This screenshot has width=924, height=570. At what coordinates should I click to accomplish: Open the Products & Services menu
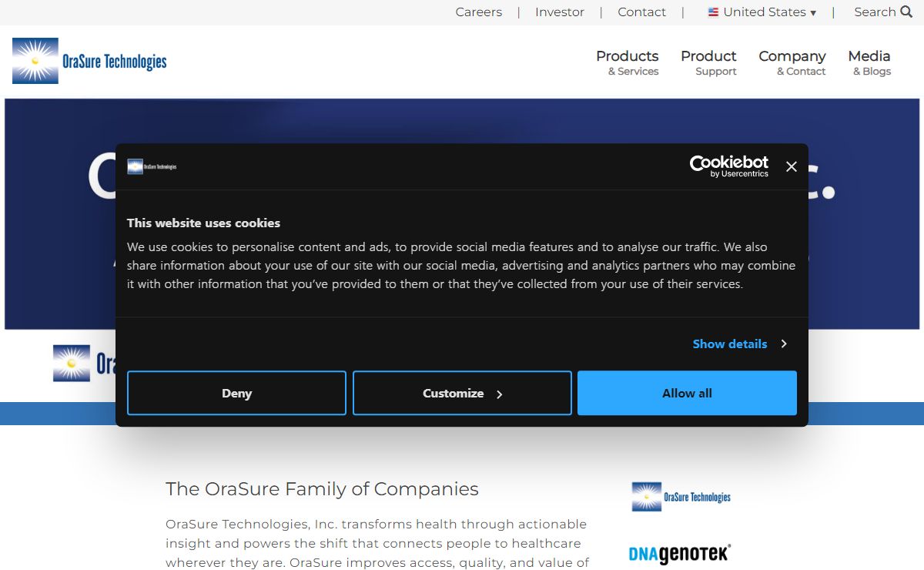(627, 62)
